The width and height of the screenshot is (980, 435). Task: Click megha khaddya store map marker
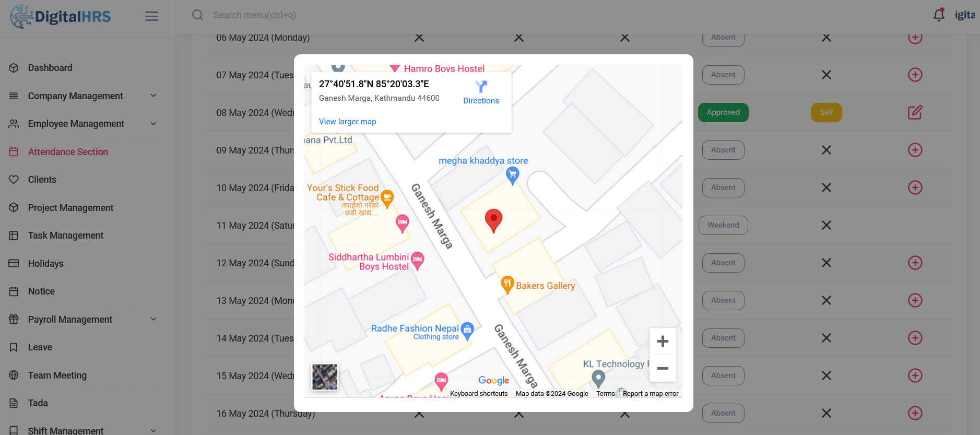tap(513, 176)
